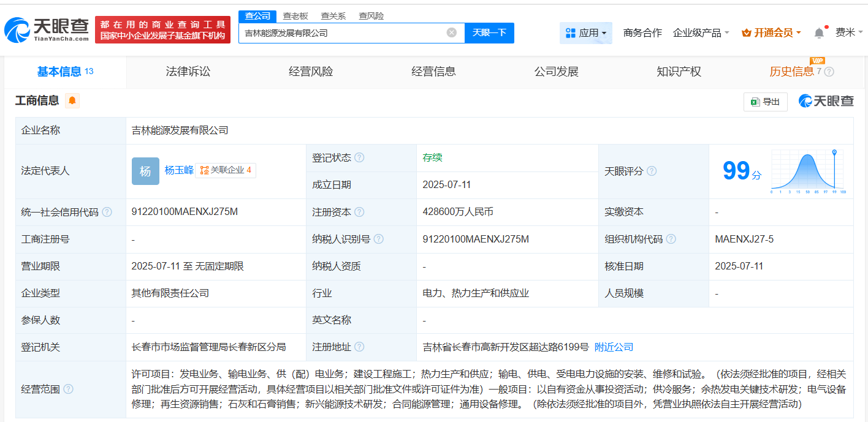
Task: Click the help icon next to 经营范围
Action: [x=68, y=389]
